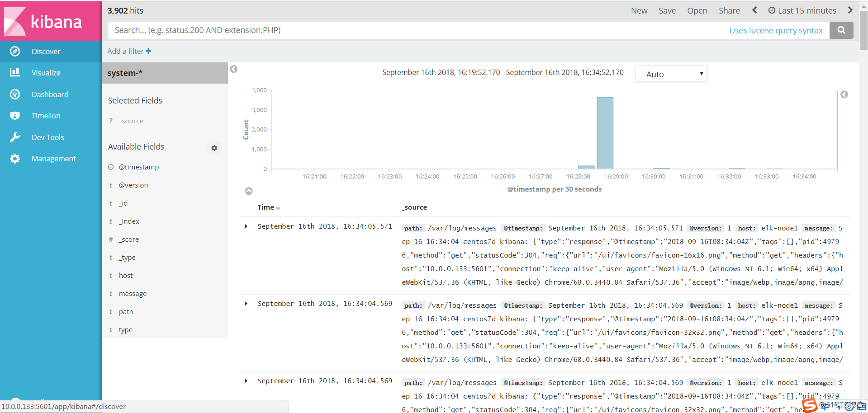868x413 pixels.
Task: Select the _score available field
Action: 129,239
